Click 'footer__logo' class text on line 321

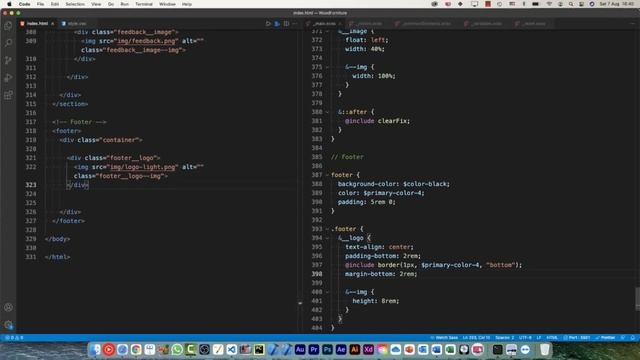[132, 158]
